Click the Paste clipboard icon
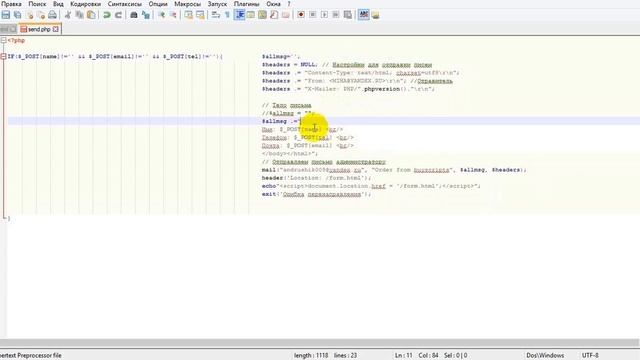This screenshot has height=360, width=640. [x=91, y=15]
